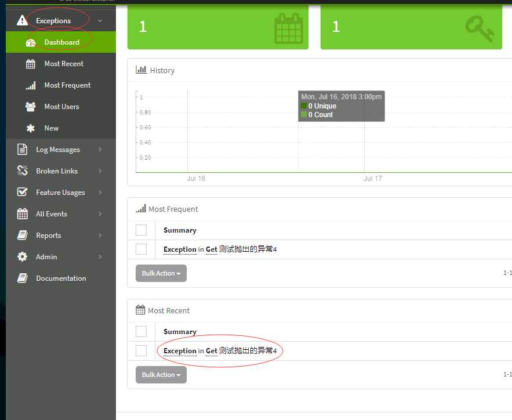Tick the Most Recent exception row checkbox

click(141, 351)
